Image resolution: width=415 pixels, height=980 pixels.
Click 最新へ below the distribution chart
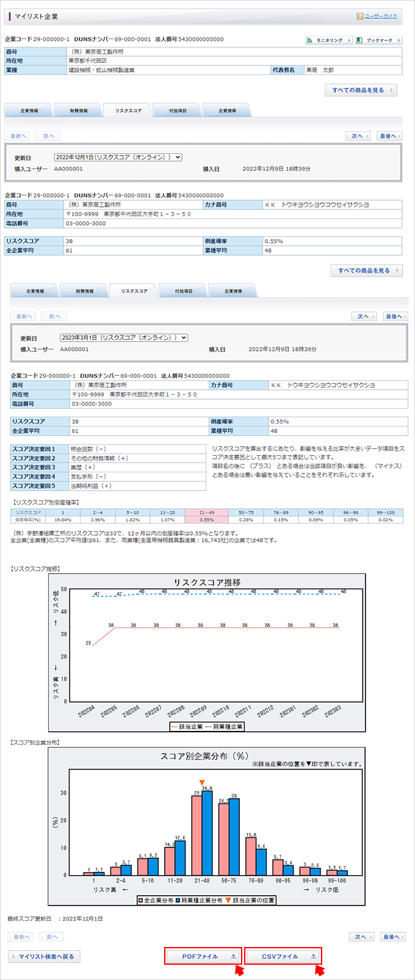21,937
